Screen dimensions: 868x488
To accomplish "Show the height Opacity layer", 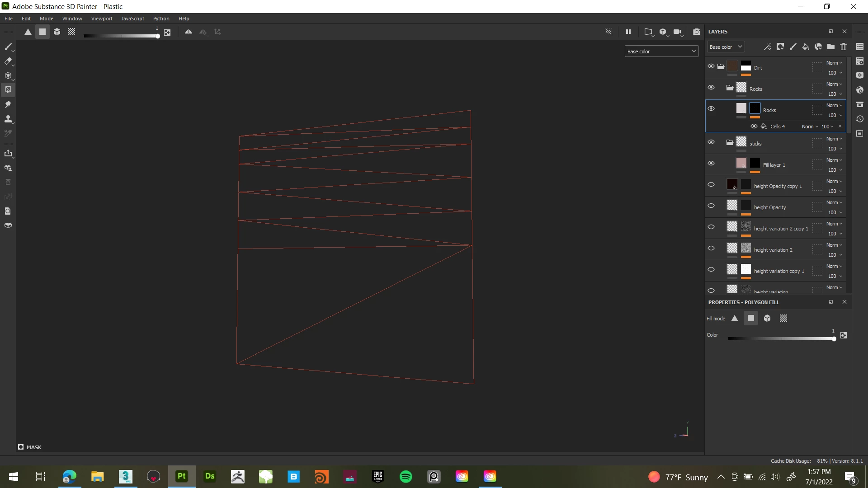I will 711,206.
